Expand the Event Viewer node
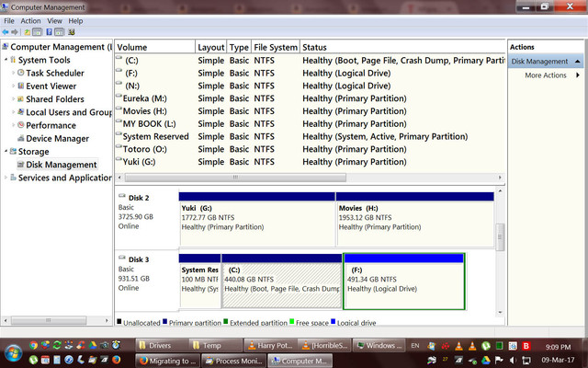 (13, 86)
